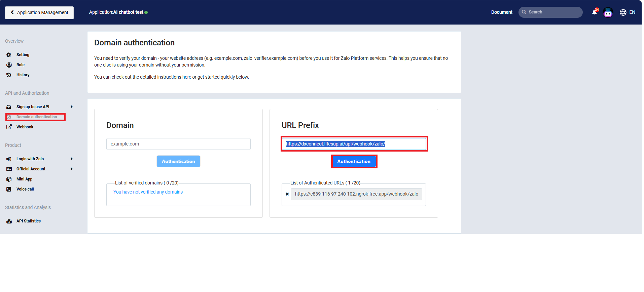Click Authentication button under URL Prefix

coord(354,162)
